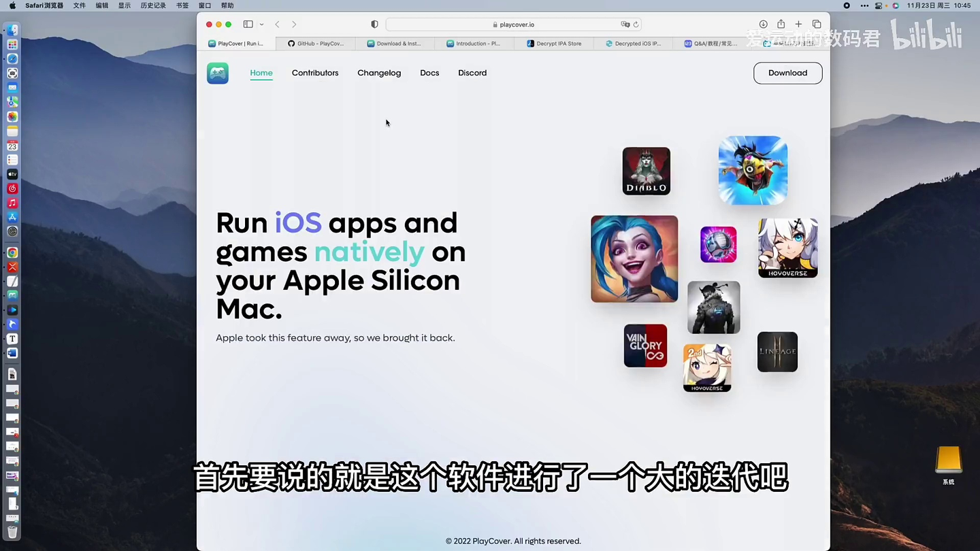Open the 'Safari浏览器' menu
Image resolution: width=980 pixels, height=551 pixels.
(x=44, y=5)
